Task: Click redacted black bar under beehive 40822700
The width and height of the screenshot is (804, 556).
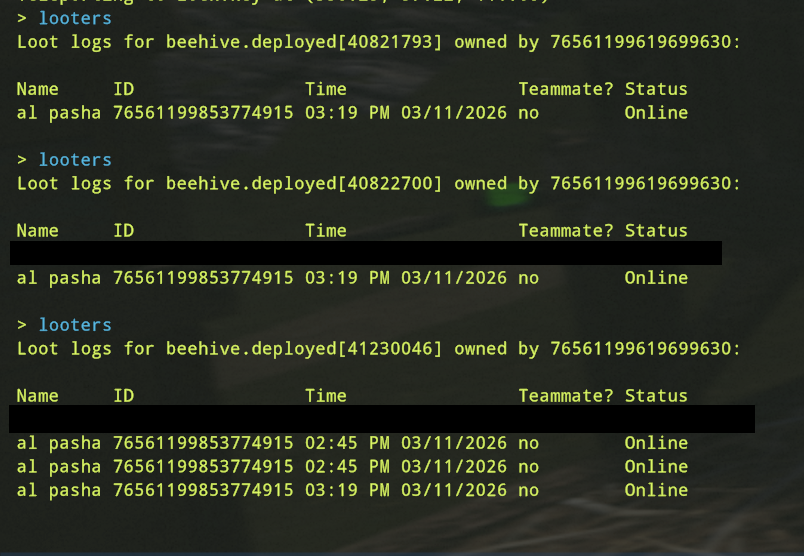Action: point(365,253)
